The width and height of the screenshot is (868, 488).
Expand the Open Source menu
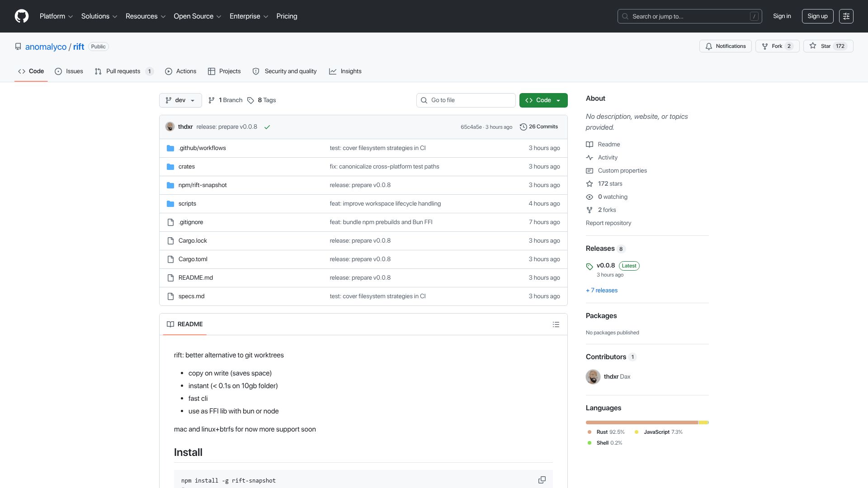click(x=198, y=16)
